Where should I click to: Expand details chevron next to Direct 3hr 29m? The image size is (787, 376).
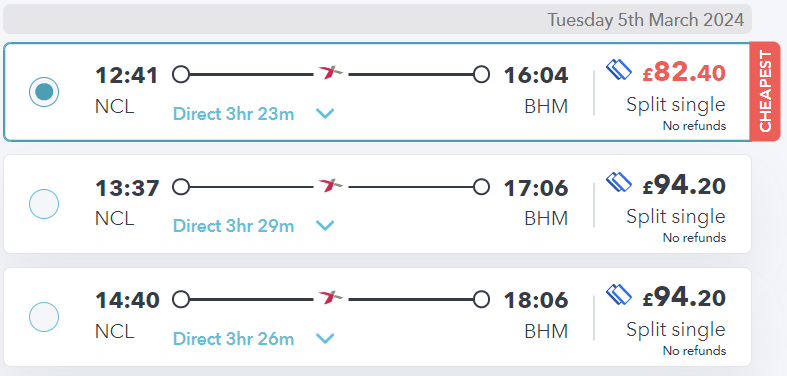(325, 226)
